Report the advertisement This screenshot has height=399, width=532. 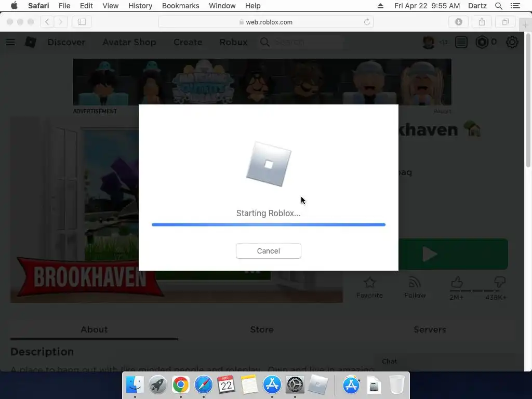[442, 111]
